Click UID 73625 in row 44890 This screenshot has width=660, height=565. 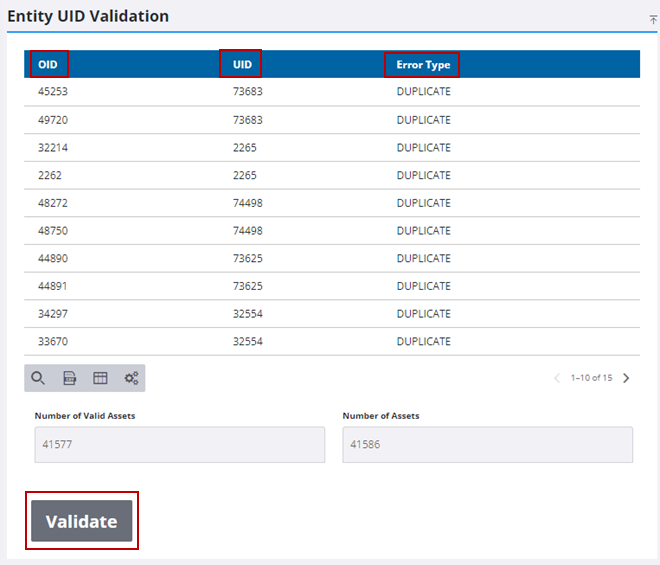pos(248,258)
